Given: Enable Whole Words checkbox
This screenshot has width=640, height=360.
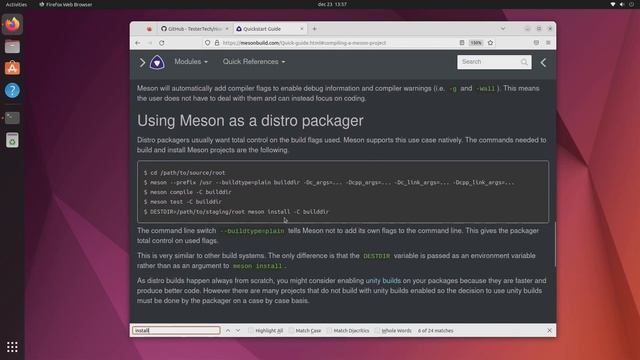Looking at the screenshot, I should click(x=377, y=331).
